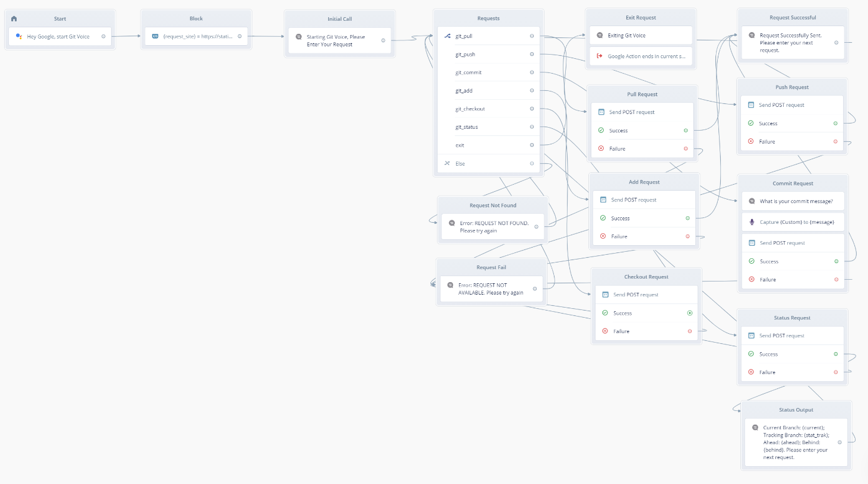
Task: Open 'Google Action ends in current' step
Action: point(641,56)
